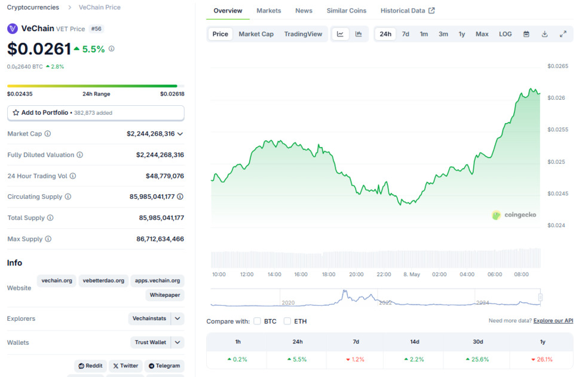Switch to line chart icon
This screenshot has height=377, width=588.
click(340, 34)
